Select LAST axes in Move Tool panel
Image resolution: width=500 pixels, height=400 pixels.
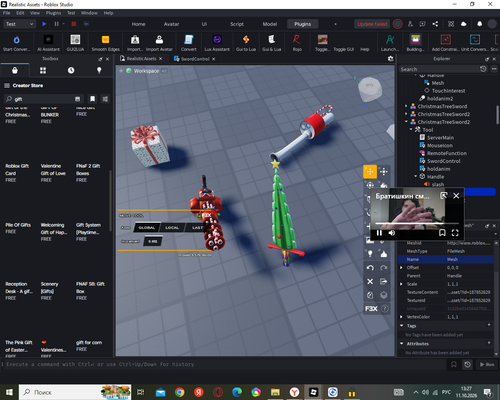(x=197, y=228)
